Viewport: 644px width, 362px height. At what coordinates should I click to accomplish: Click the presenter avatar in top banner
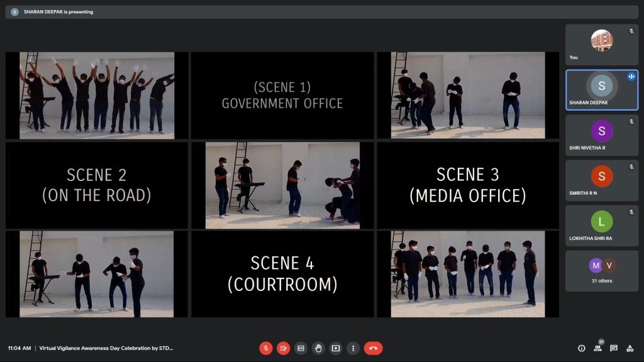pyautogui.click(x=14, y=12)
